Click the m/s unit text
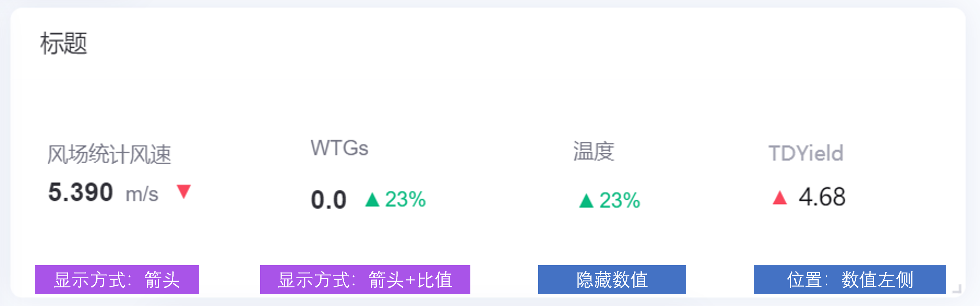 [142, 194]
